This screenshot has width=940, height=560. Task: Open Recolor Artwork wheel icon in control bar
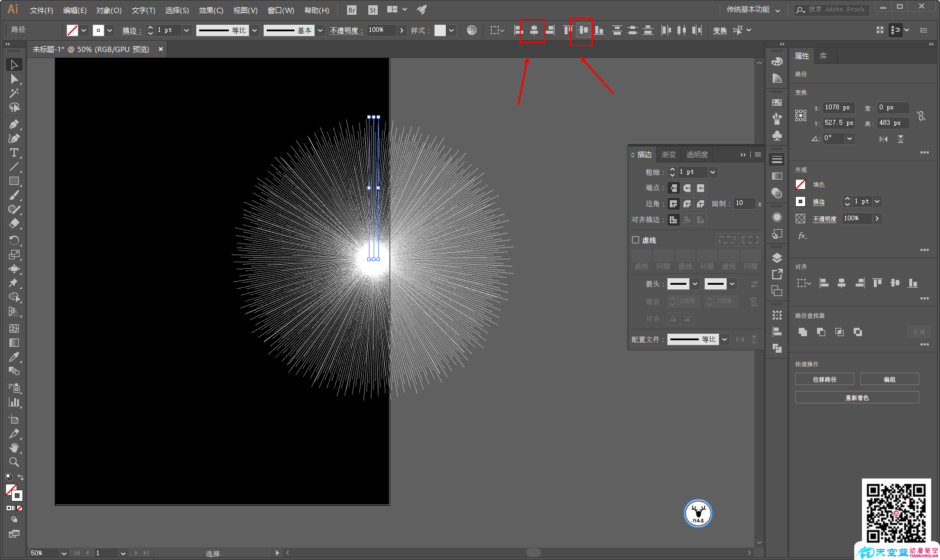coord(472,30)
